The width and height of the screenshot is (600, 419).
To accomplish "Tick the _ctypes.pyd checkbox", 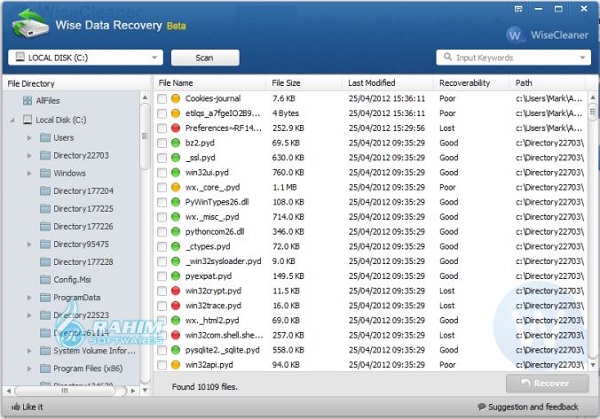I will (x=162, y=247).
